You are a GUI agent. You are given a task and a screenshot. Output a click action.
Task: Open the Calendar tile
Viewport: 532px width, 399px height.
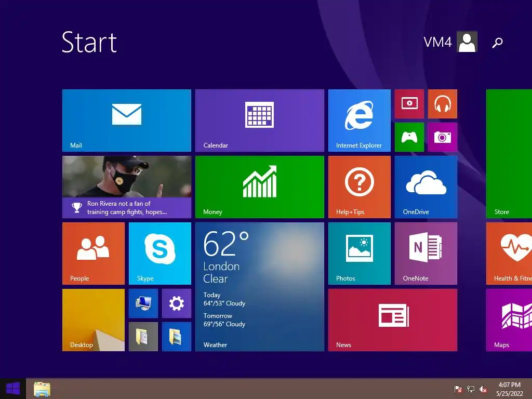pos(260,121)
